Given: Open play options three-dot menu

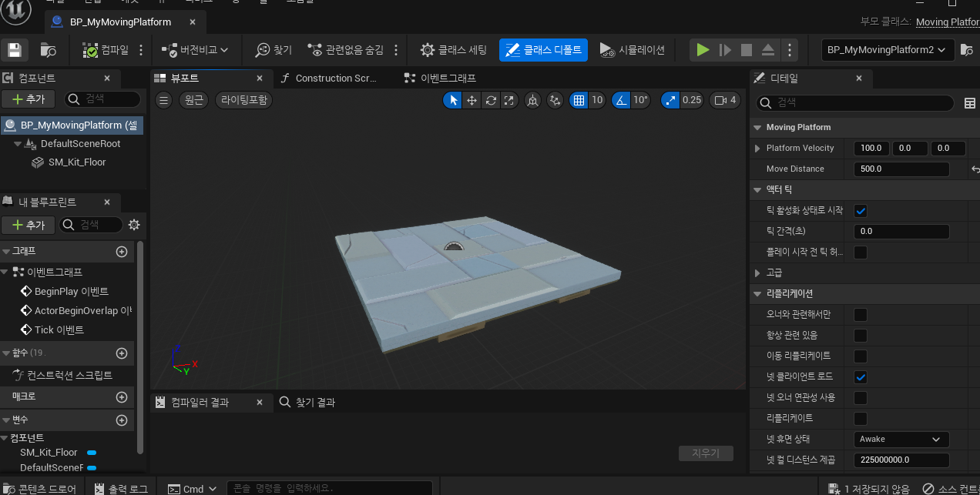Looking at the screenshot, I should click(x=788, y=50).
